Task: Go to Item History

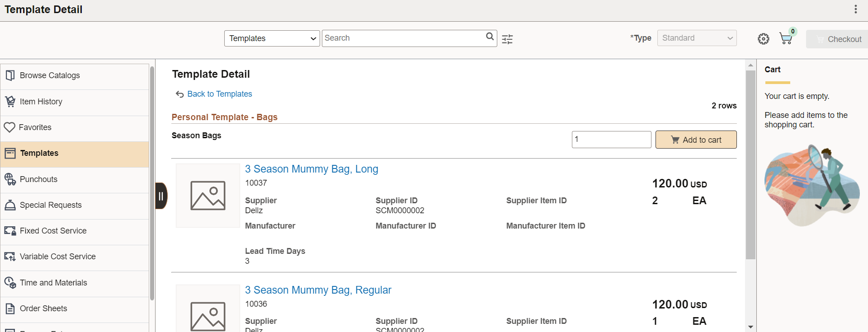Action: pyautogui.click(x=75, y=102)
